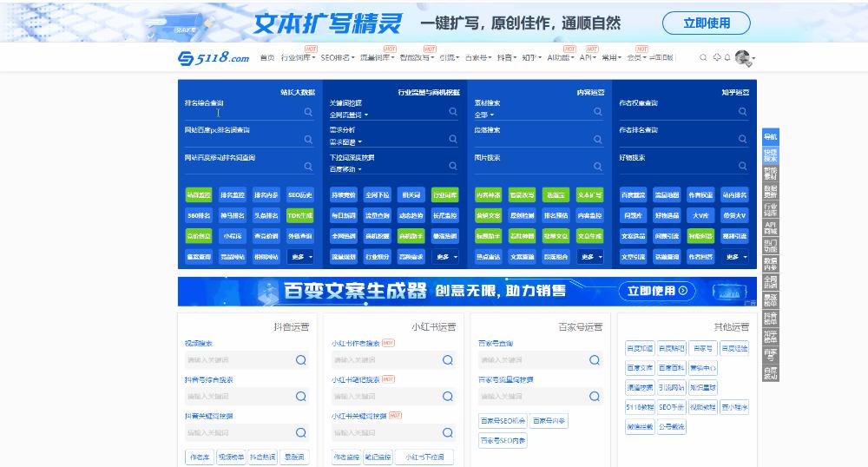Click search icon for 小红书关键词挖掘
Image resolution: width=868 pixels, height=467 pixels.
(x=448, y=432)
